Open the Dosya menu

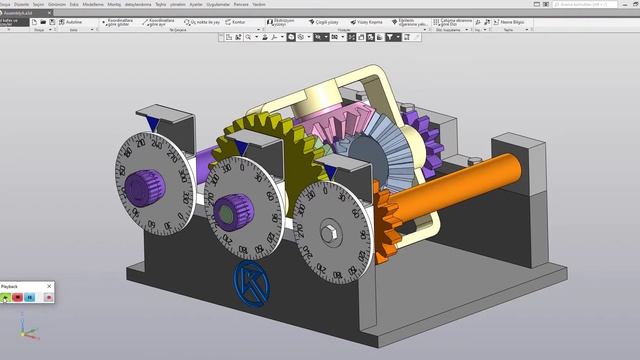pos(5,4)
